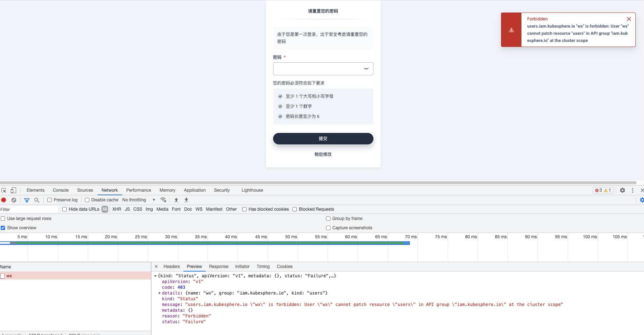Collapse the root Status object
644x335 pixels.
click(156, 276)
